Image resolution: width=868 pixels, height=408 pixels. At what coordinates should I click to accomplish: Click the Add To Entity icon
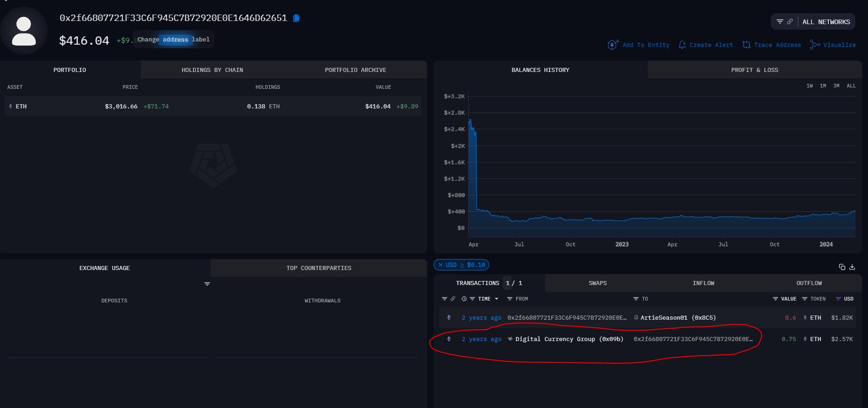tap(613, 45)
